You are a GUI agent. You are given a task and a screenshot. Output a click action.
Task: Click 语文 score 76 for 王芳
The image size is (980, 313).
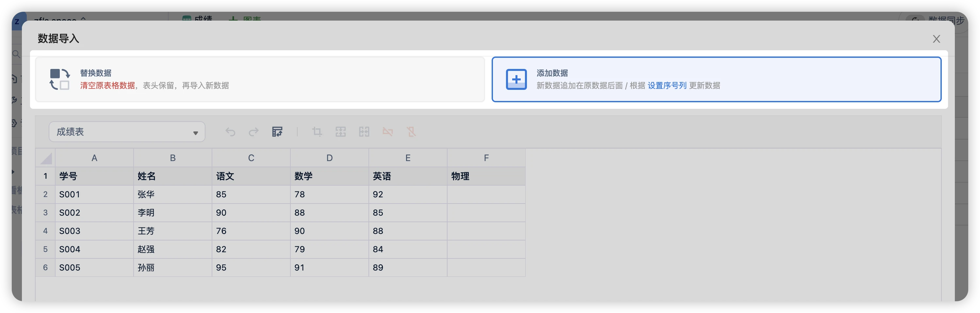(251, 231)
